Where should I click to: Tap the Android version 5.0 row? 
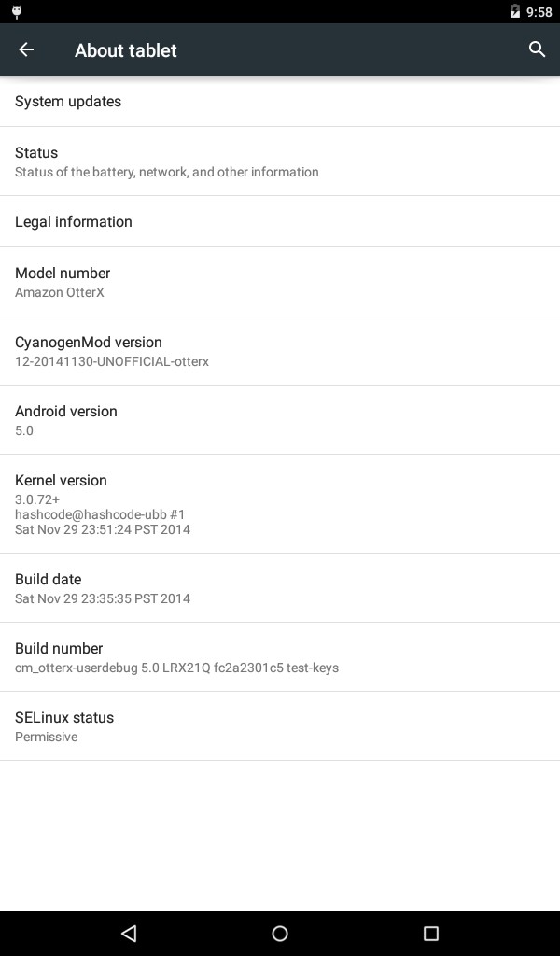point(280,419)
